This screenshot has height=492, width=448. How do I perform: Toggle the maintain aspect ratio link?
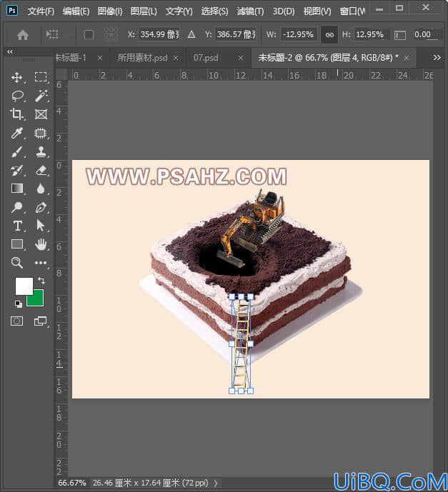[329, 34]
